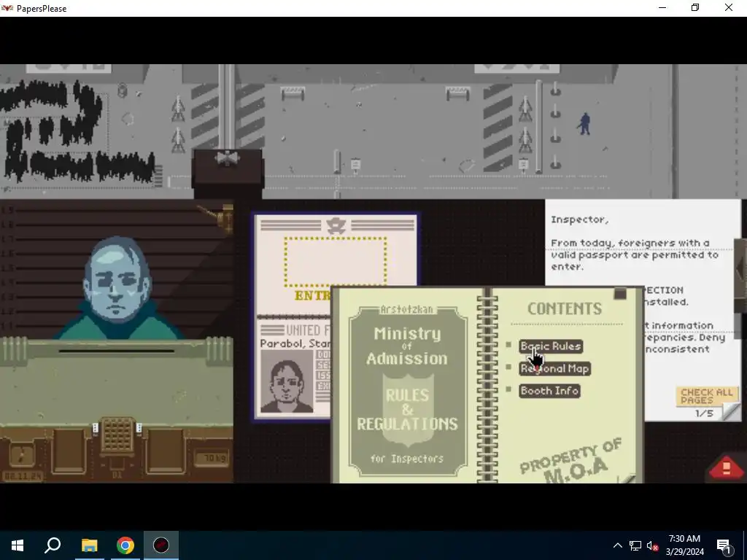
Task: Click the eagle emblem atop the passport
Action: (x=336, y=226)
